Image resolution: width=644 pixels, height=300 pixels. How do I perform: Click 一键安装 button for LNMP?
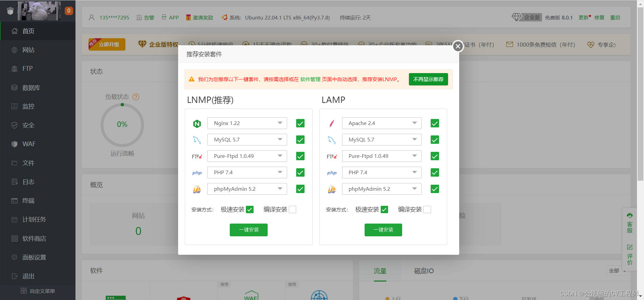(249, 230)
